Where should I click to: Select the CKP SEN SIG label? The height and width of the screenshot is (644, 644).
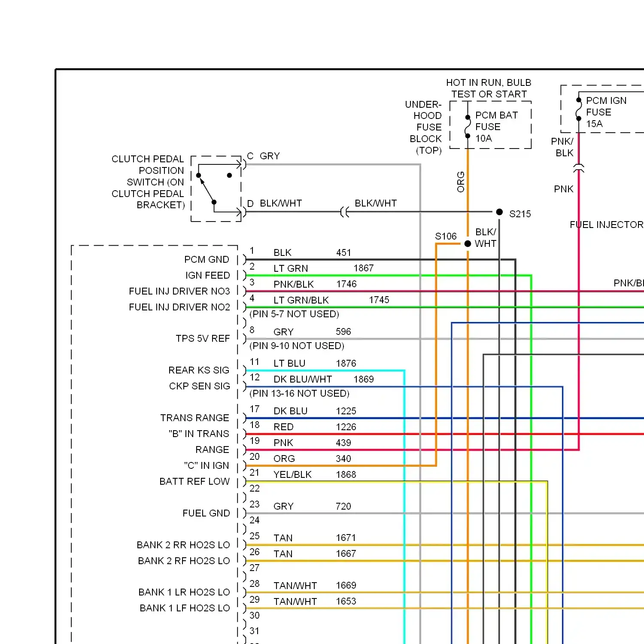click(200, 386)
